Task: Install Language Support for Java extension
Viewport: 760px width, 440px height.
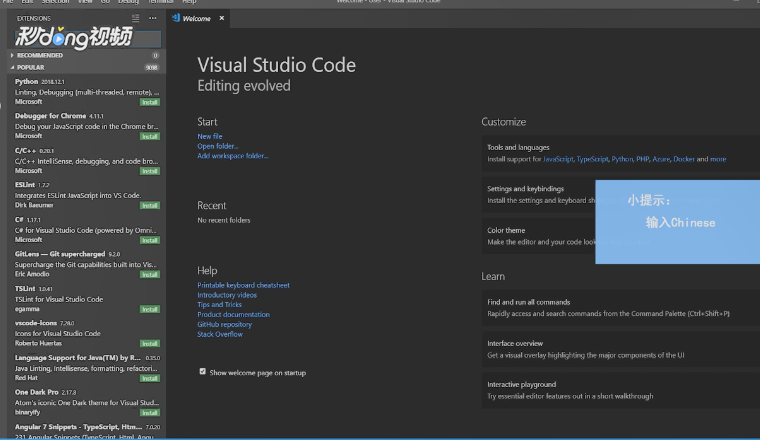Action: [x=150, y=378]
